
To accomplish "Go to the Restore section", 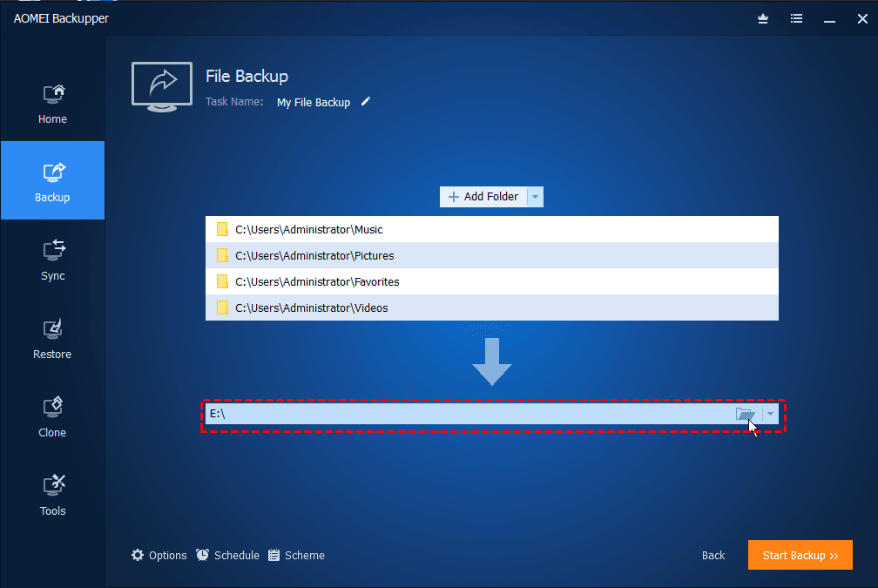I will click(x=52, y=338).
